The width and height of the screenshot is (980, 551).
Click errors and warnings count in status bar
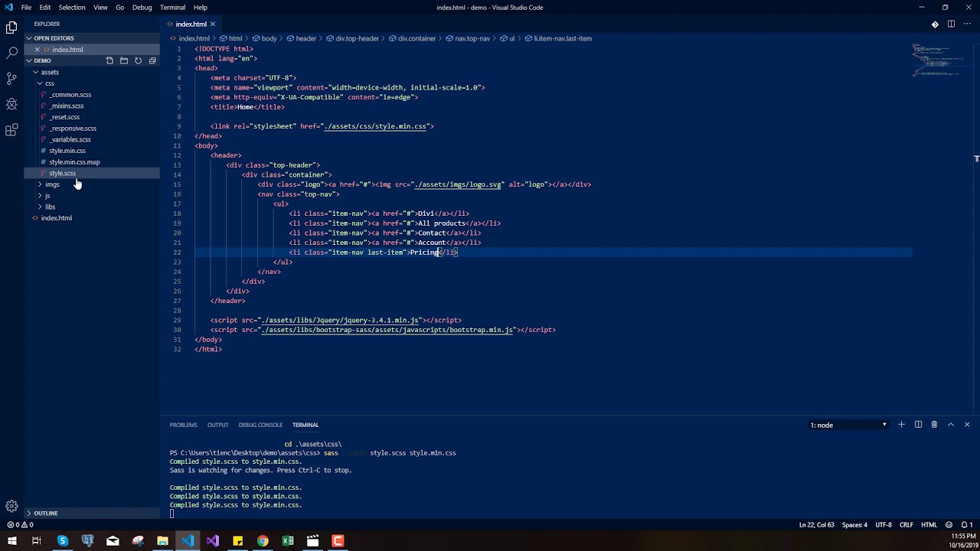21,525
